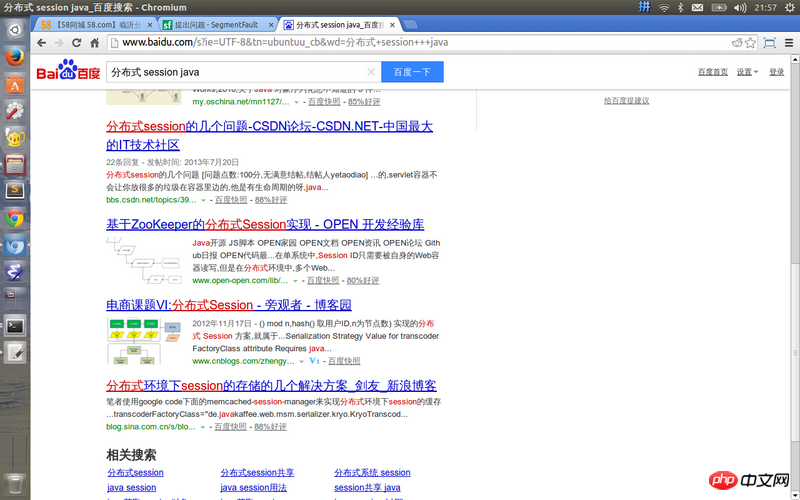Screen dimensions: 800x500
Task: Clear the Baidu search box
Action: coord(371,72)
